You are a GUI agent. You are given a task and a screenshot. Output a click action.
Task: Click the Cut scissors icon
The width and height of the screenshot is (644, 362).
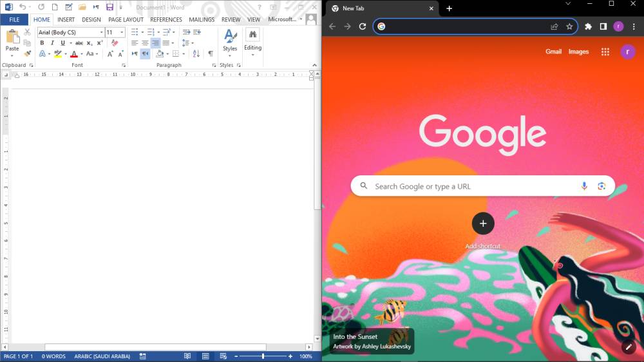(27, 32)
